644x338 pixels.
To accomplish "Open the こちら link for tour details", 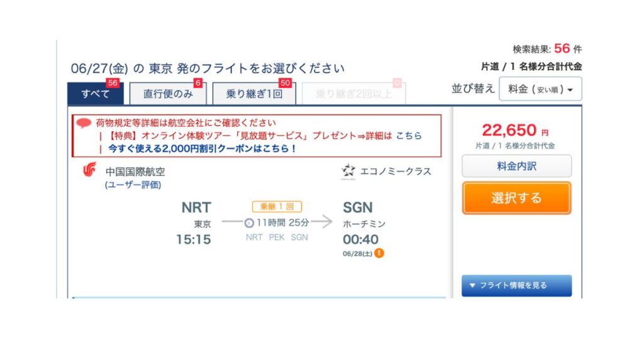I will pyautogui.click(x=409, y=136).
